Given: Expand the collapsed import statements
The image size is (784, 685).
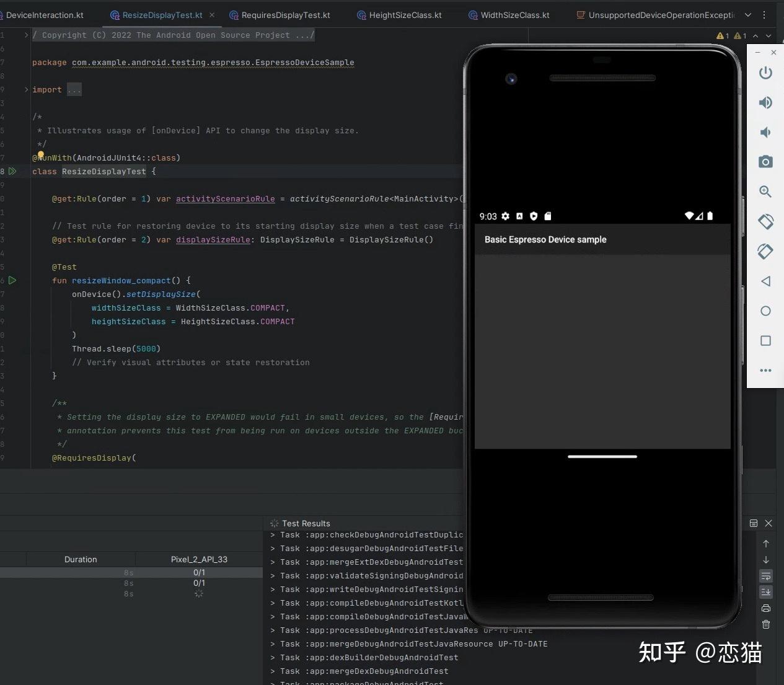Looking at the screenshot, I should (x=74, y=89).
